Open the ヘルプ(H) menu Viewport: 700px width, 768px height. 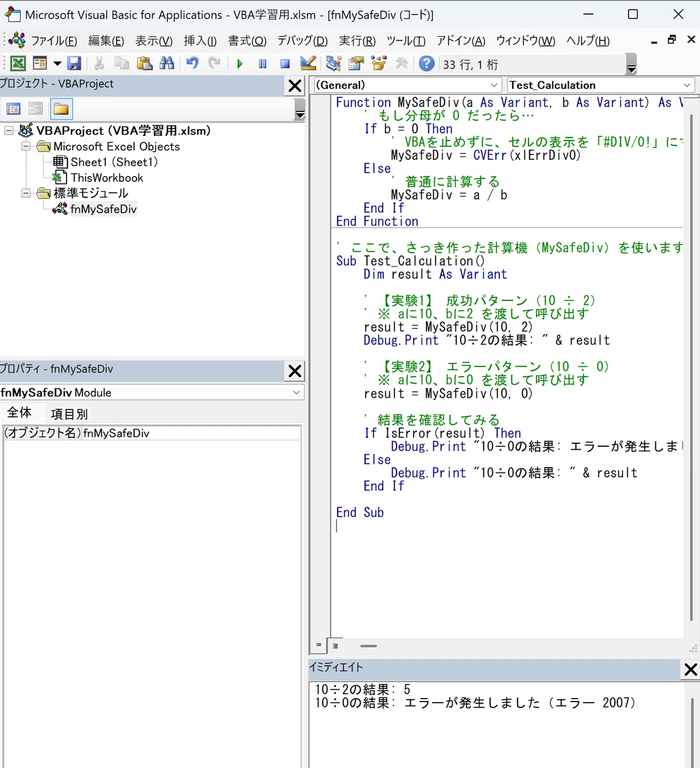(x=588, y=41)
